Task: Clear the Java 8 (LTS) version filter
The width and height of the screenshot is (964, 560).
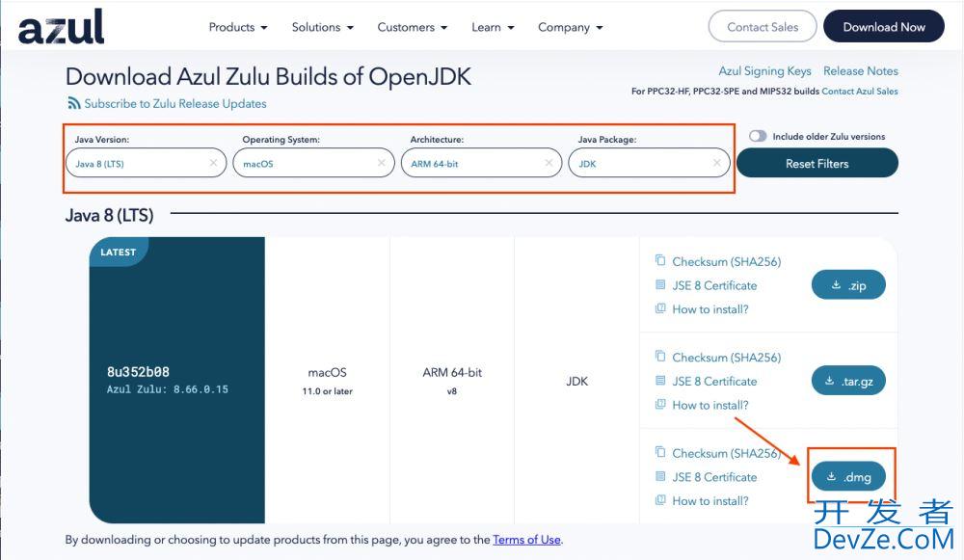Action: tap(213, 163)
